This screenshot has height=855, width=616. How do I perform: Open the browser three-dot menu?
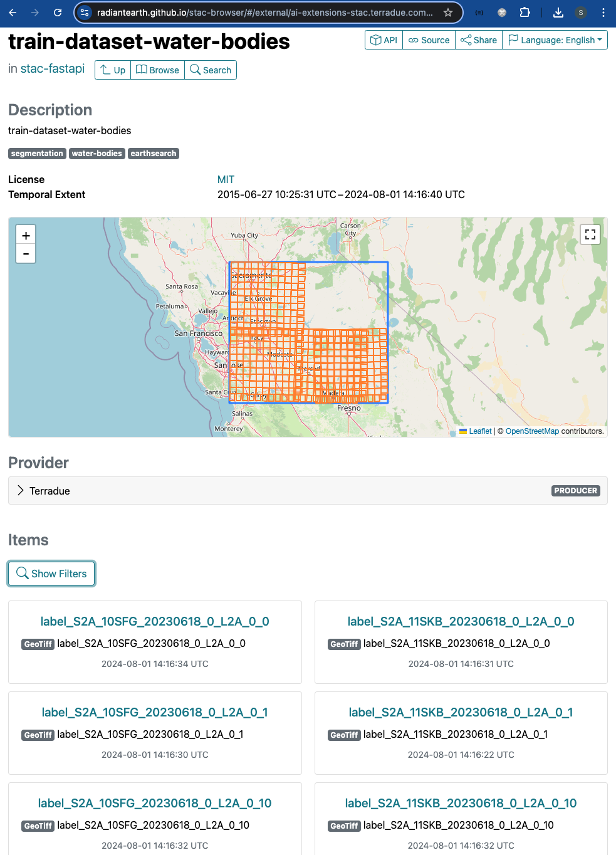[603, 13]
